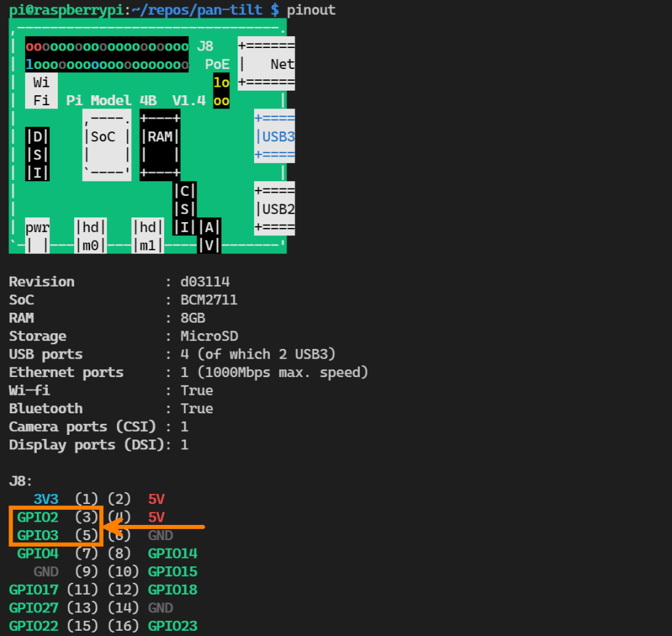This screenshot has width=672, height=636.
Task: Click the PoE header pins
Action: click(x=221, y=89)
